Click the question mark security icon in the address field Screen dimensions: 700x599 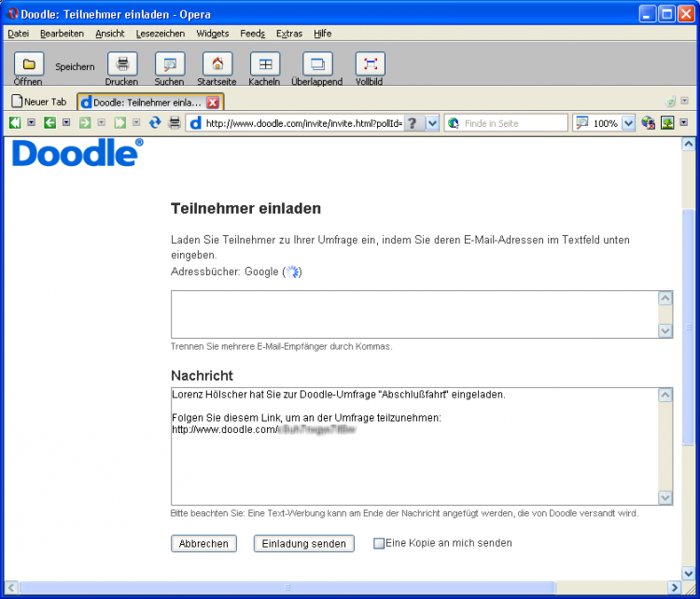(413, 123)
